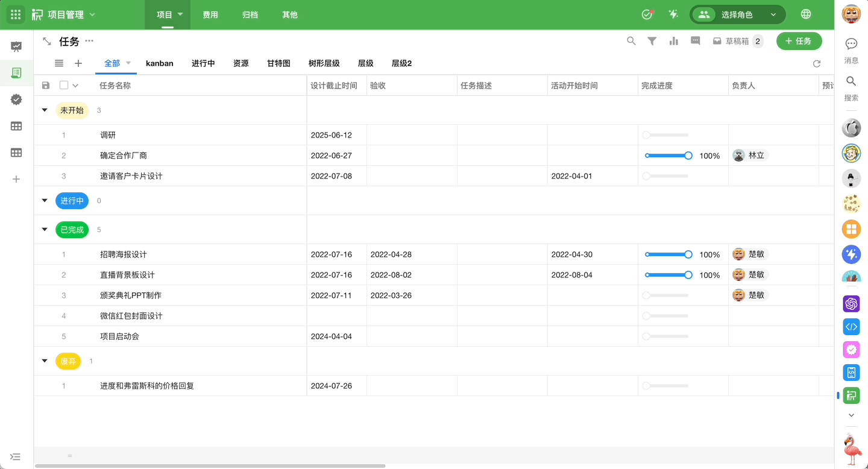Open the 草稿箱 drafts box

pos(737,41)
